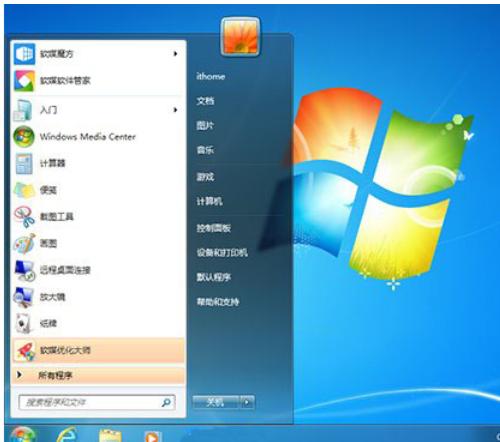Expand 所有程序 (All Programs)
Image resolution: width=500 pixels, height=442 pixels.
coord(98,375)
